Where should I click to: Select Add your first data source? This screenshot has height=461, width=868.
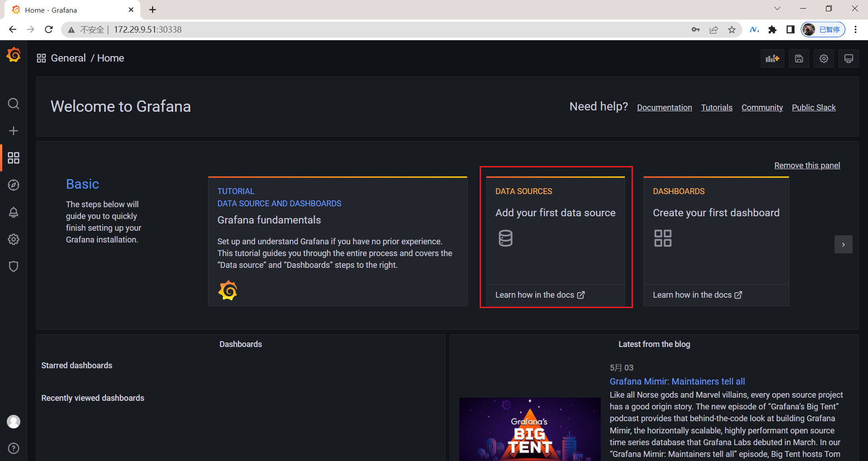point(555,213)
